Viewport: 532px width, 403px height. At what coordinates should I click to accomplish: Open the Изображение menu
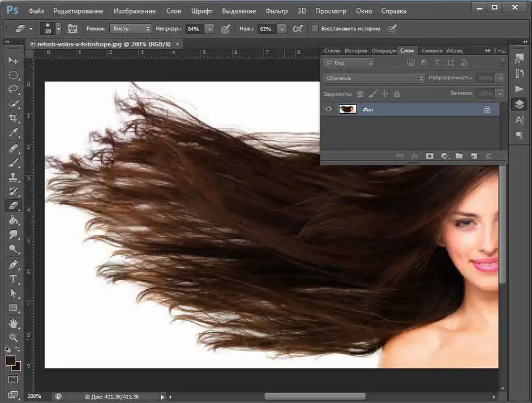(x=134, y=11)
